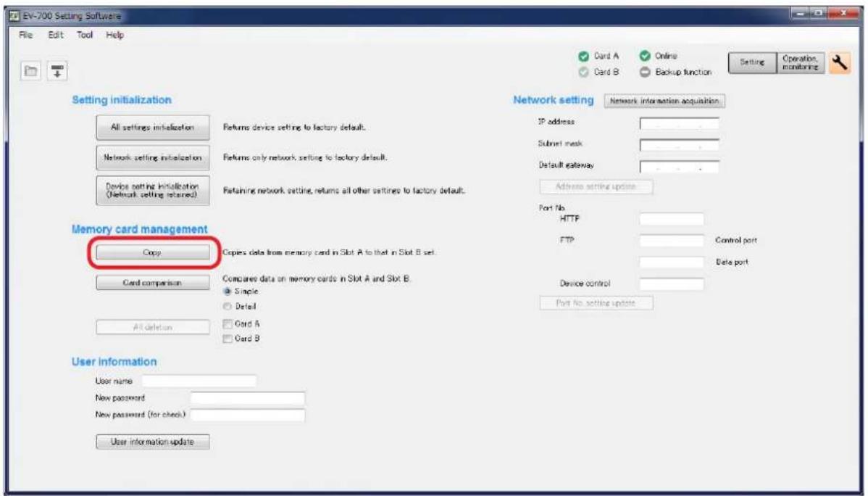This screenshot has width=868, height=496.
Task: Click the All deletion button
Action: [153, 328]
